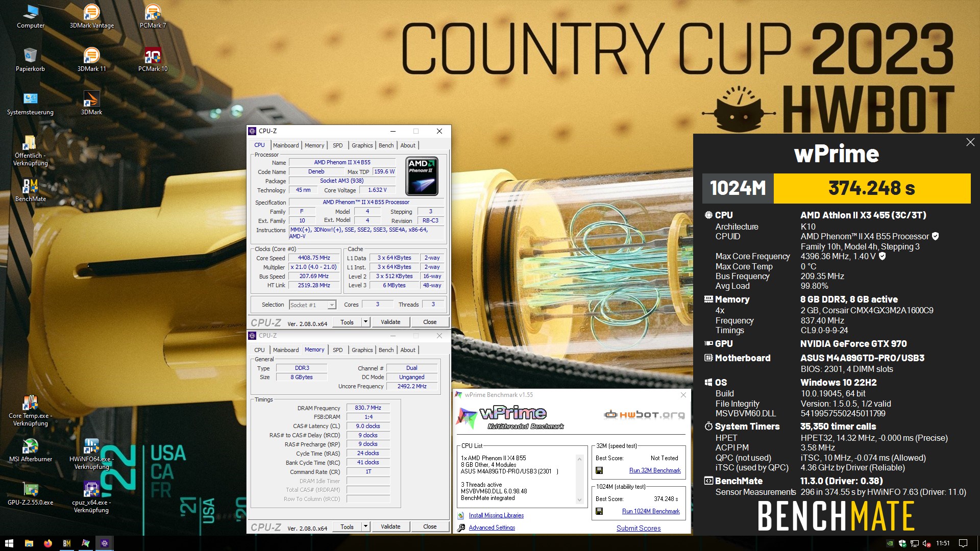980x551 pixels.
Task: Click Validate in top CPU-Z window
Action: [x=390, y=322]
